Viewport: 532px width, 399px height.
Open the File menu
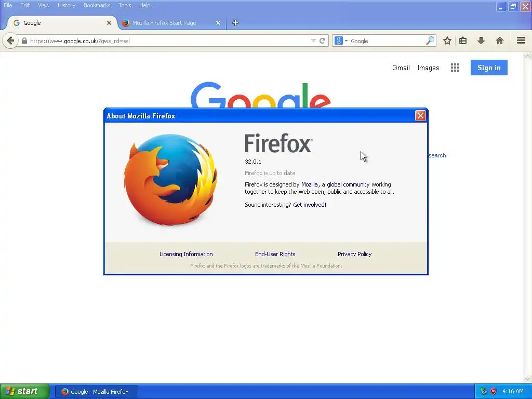[x=8, y=5]
